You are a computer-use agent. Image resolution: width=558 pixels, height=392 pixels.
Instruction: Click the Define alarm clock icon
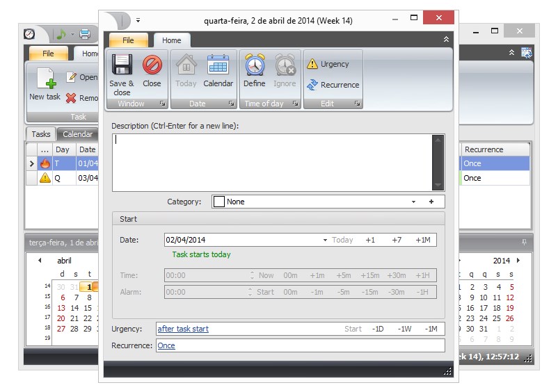pos(255,65)
